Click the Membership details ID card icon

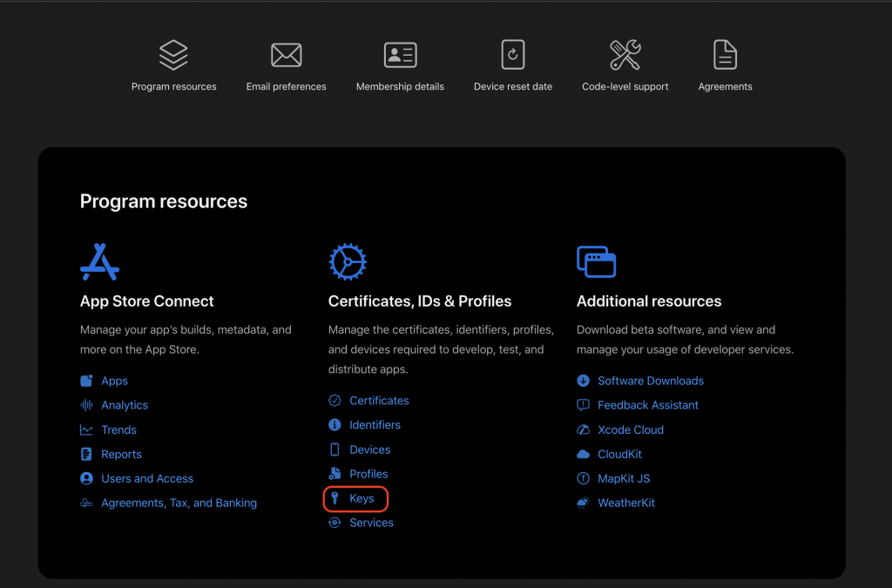[400, 55]
